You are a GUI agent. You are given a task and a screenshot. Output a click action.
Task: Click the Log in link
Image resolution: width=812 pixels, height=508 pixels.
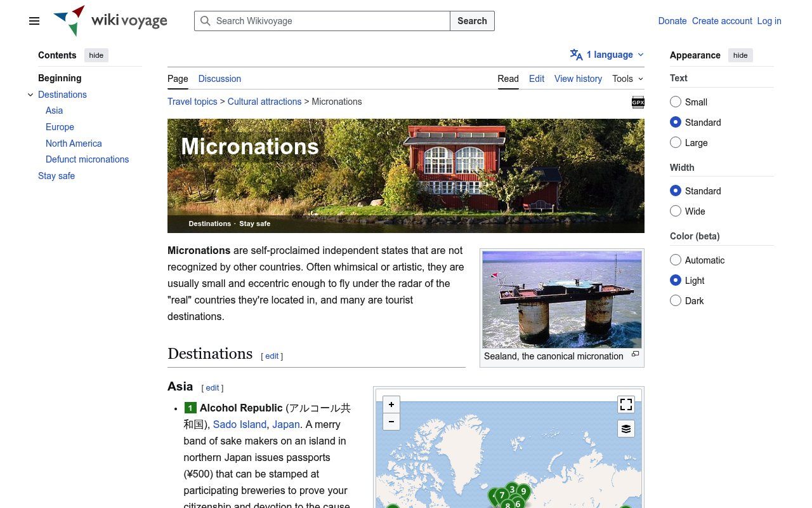point(769,21)
